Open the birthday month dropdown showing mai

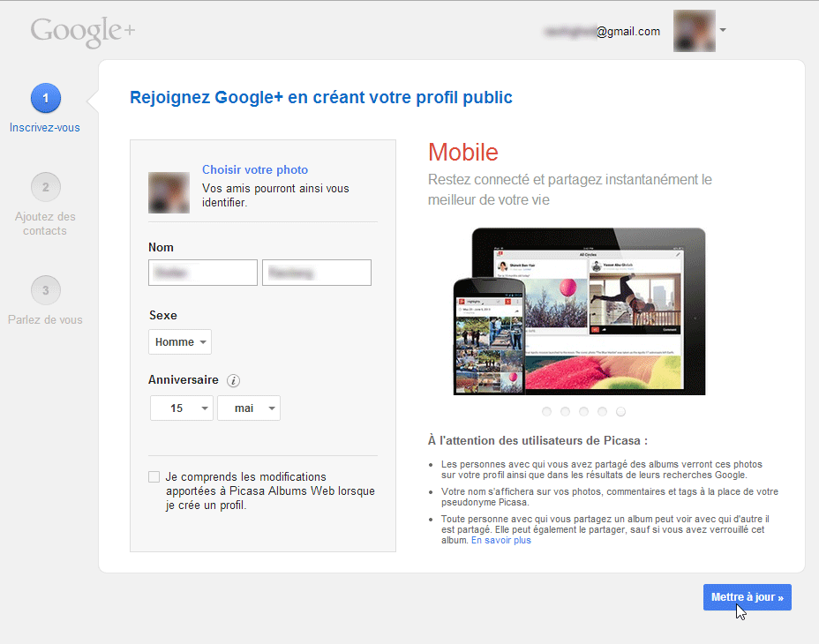point(248,408)
